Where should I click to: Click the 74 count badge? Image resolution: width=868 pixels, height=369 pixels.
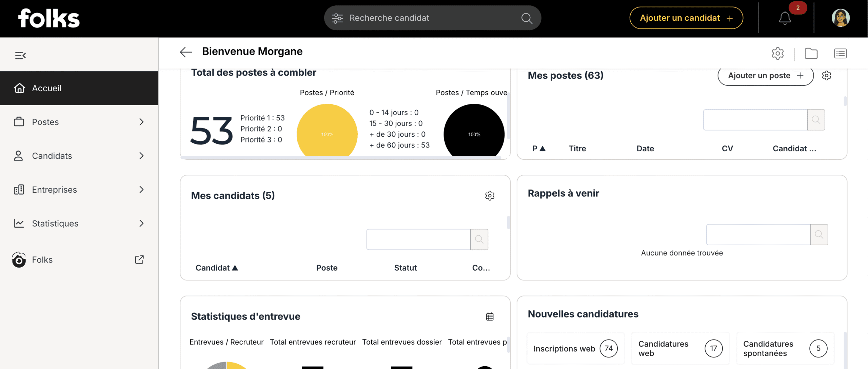tap(609, 348)
